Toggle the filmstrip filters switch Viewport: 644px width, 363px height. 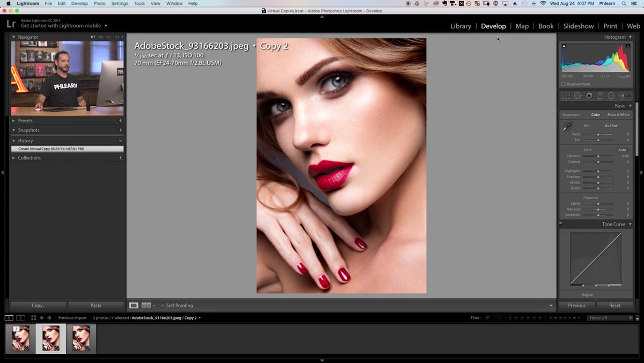coord(638,318)
